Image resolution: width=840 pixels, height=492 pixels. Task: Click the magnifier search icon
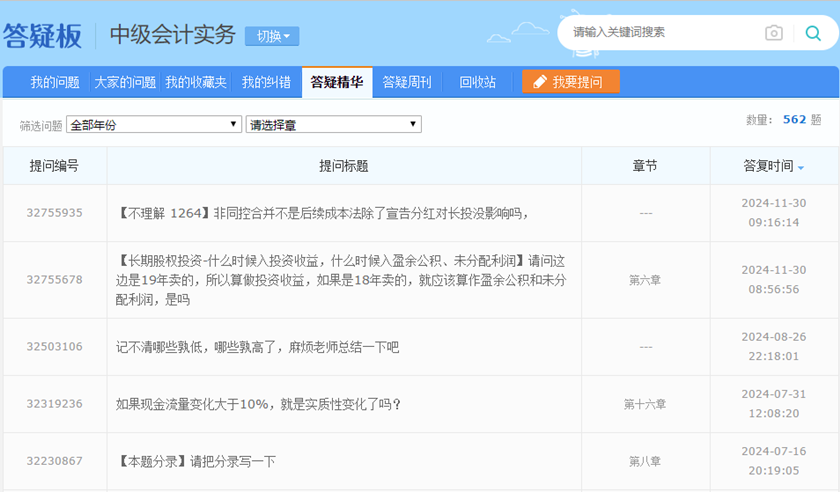(x=813, y=33)
